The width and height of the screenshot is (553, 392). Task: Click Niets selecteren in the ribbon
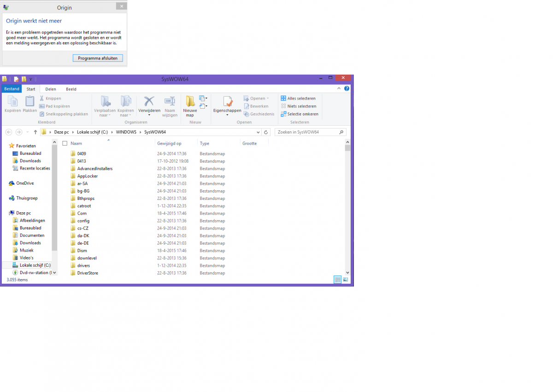299,106
